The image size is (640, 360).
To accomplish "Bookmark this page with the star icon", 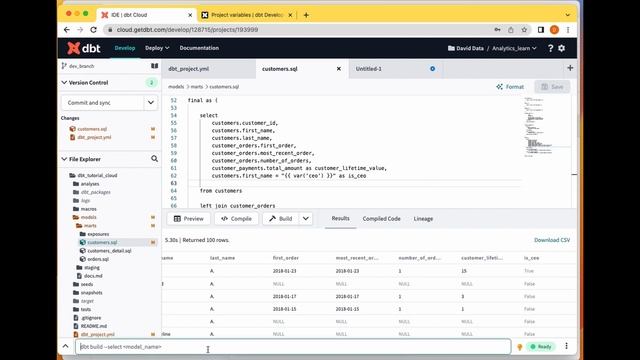I will (524, 30).
